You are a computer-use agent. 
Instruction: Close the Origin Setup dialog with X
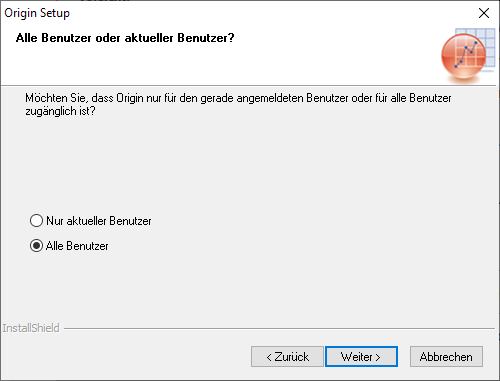click(x=484, y=13)
